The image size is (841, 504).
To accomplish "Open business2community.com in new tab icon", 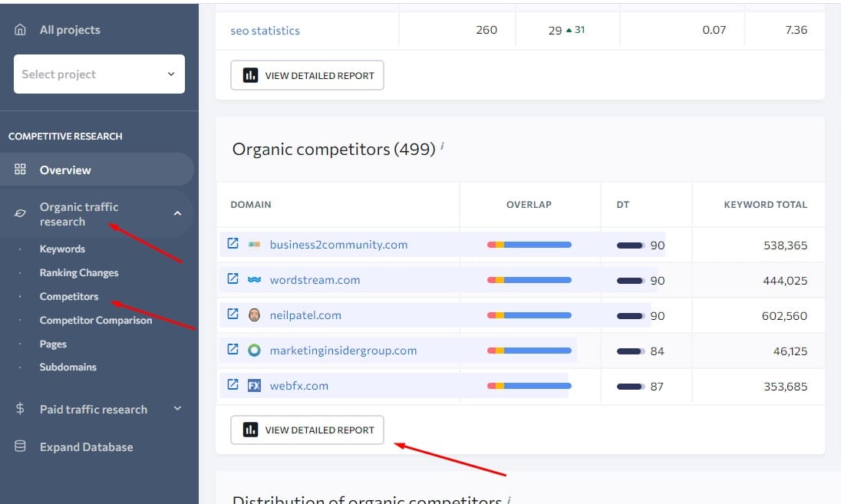I will [233, 243].
